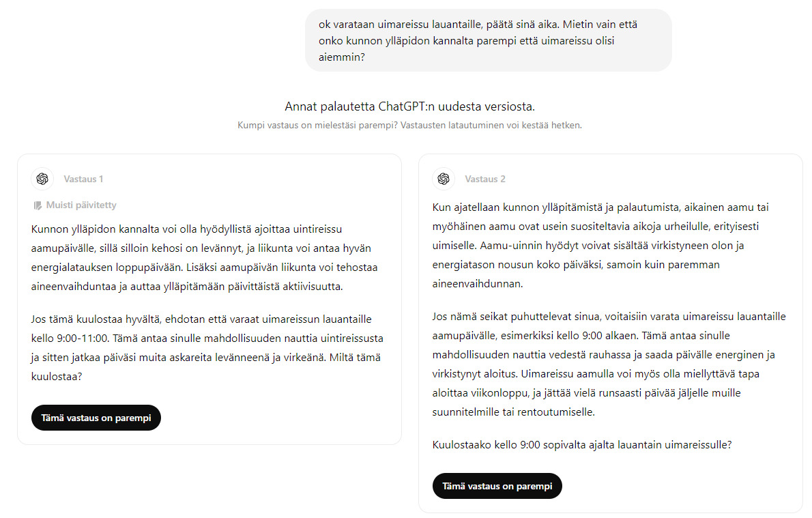Choose Tämä vastaus on parempi under Vastaus 1
Screen dimensions: 812x518
(x=96, y=418)
